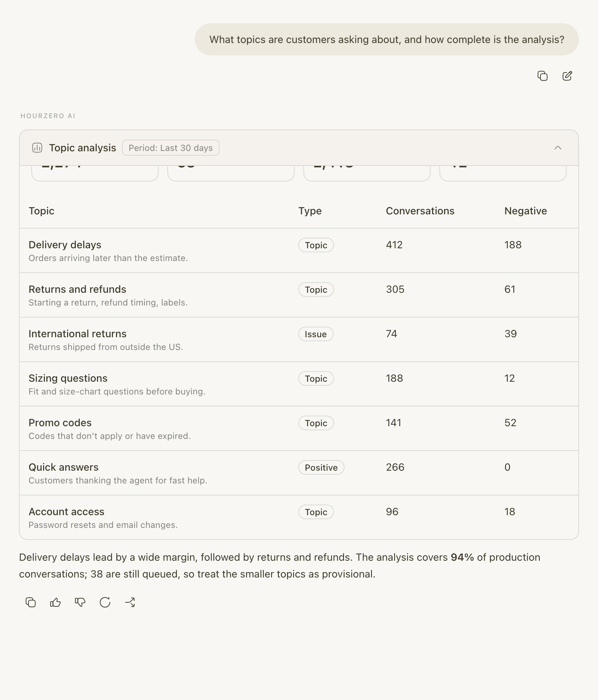
Task: Open the Sizing questions row
Action: click(x=299, y=384)
